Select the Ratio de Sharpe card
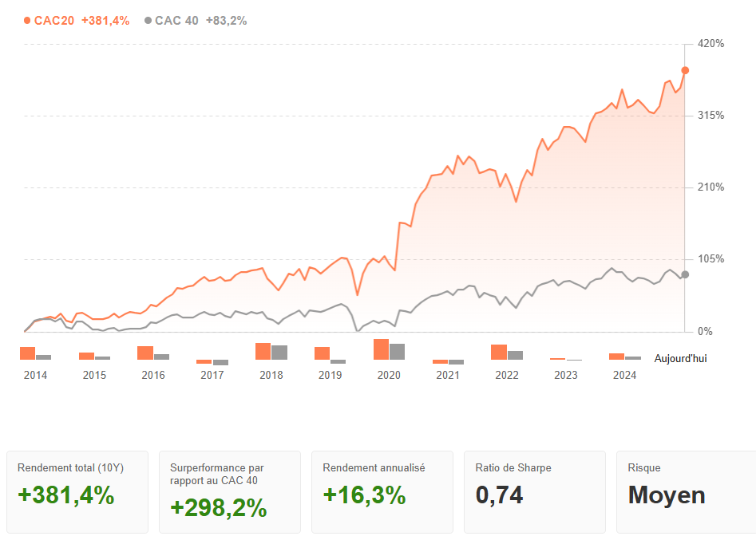This screenshot has height=536, width=756. coord(535,491)
